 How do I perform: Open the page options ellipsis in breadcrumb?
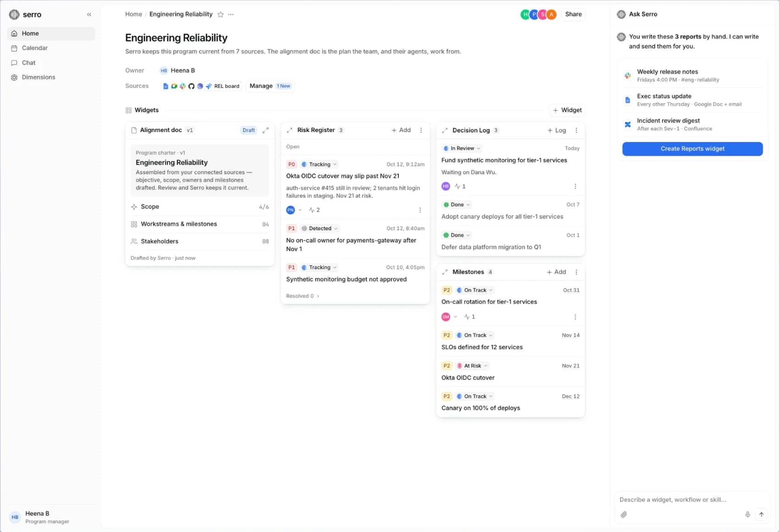pos(231,15)
